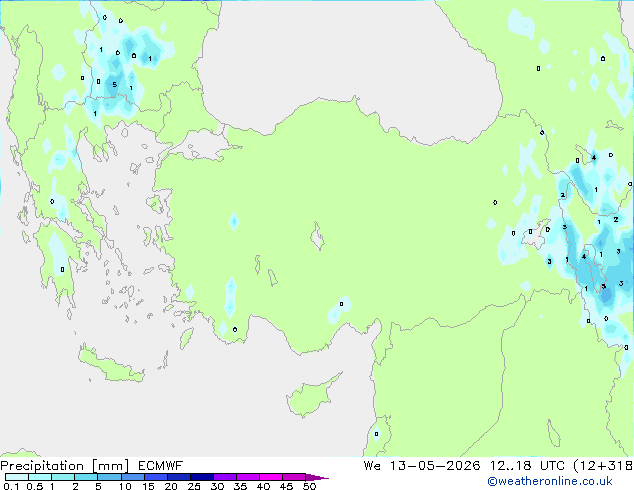The height and width of the screenshot is (490, 634).
Task: Click the 0.1–0.5 mm legend swatch
Action: tap(17, 477)
